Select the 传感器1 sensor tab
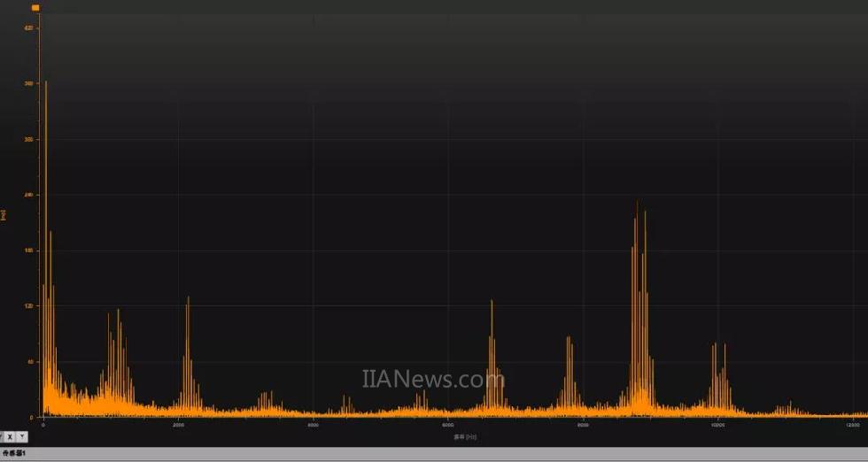868x462 pixels. pyautogui.click(x=14, y=454)
